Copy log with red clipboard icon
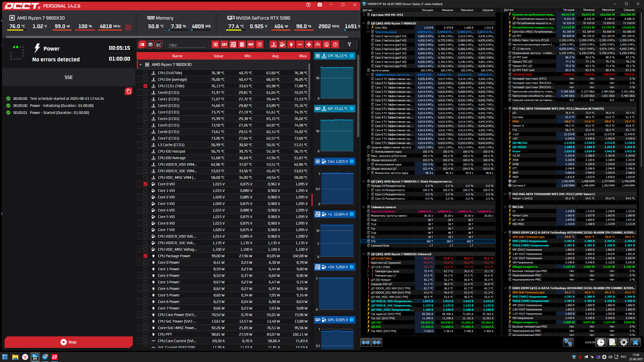This screenshot has width=644, height=362. [129, 91]
